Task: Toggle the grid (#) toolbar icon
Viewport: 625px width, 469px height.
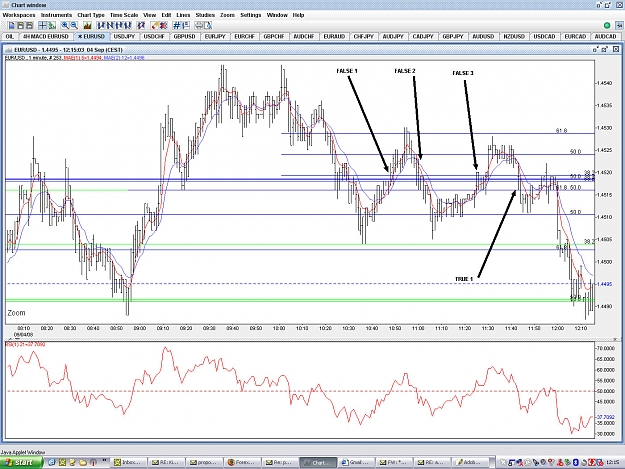Action: (176, 26)
